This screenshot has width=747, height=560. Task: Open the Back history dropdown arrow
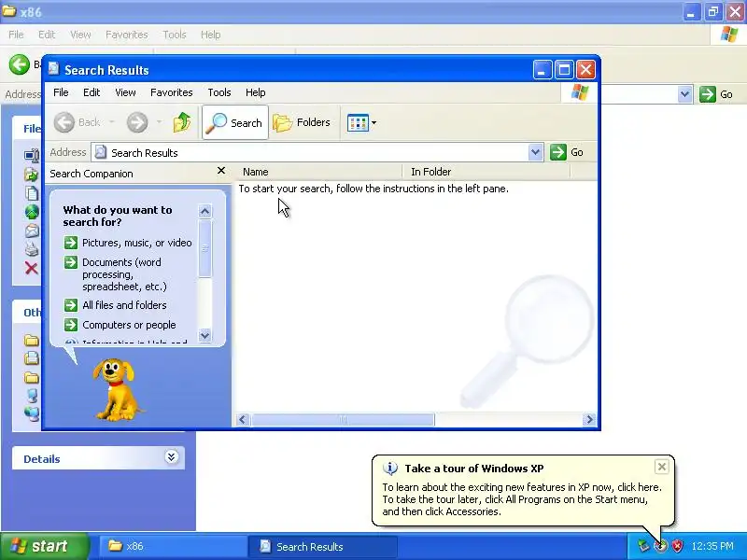(x=112, y=122)
